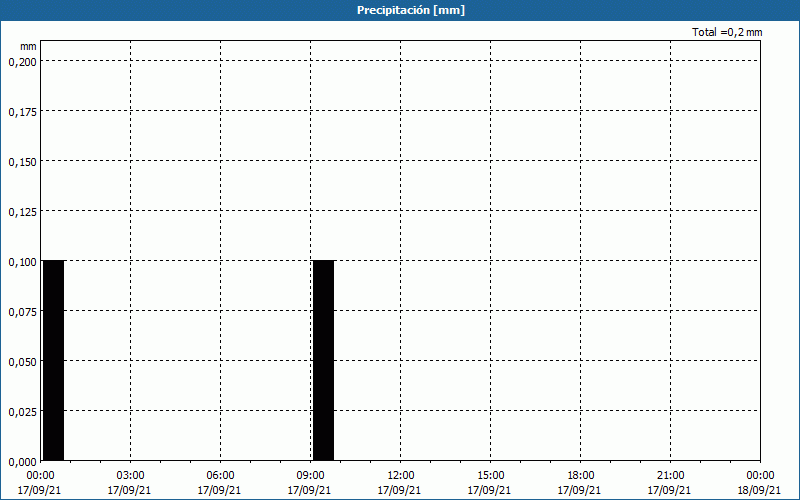Image resolution: width=800 pixels, height=500 pixels.
Task: Click the 'Total =0,2 mm' summary text
Action: point(727,32)
